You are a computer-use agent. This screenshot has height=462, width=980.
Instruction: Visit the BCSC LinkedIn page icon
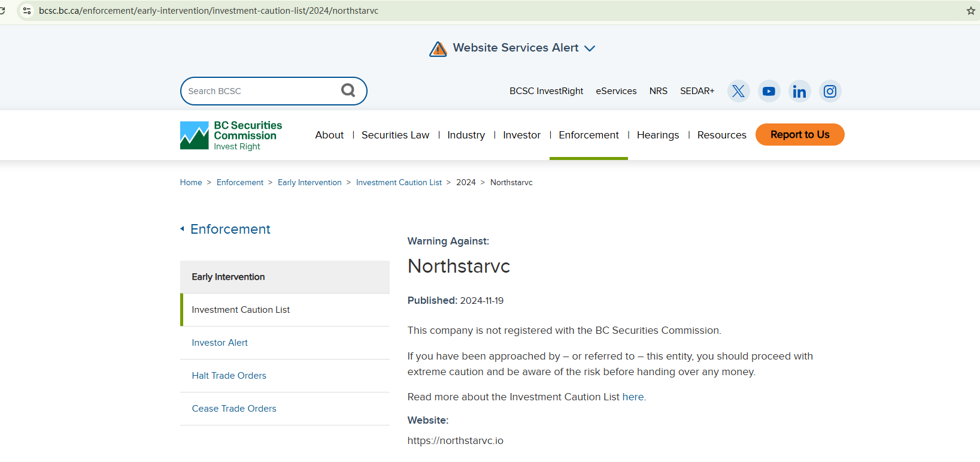799,91
